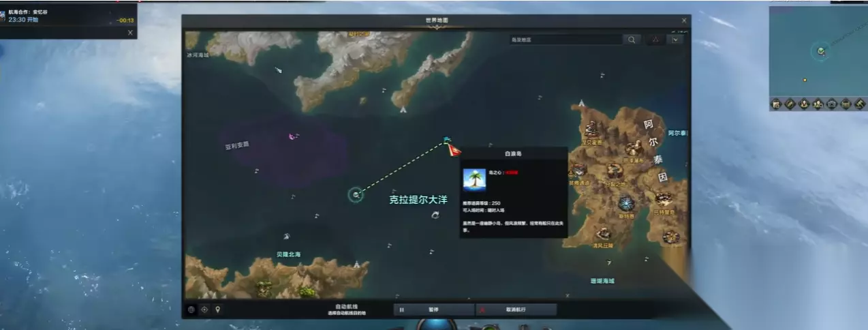
Task: Click the 暂停 pause button
Action: tap(433, 310)
